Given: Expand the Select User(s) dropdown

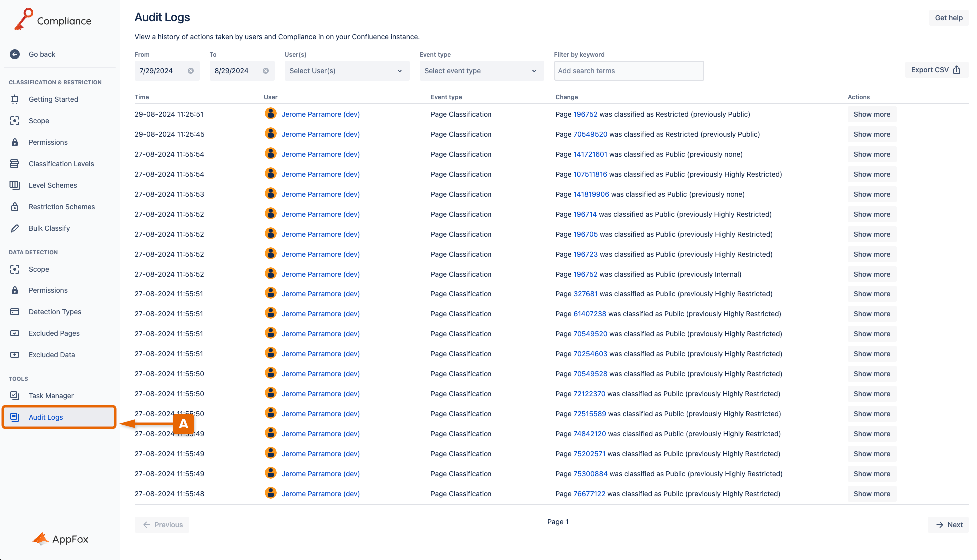Looking at the screenshot, I should click(346, 71).
